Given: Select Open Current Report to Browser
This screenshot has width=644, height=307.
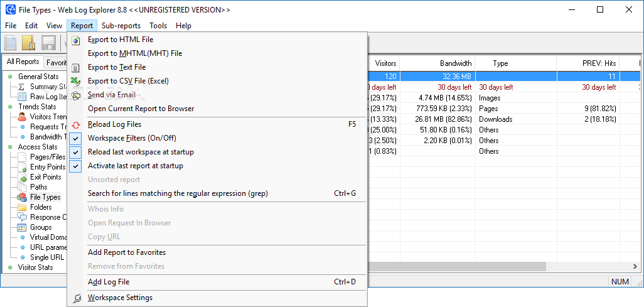Looking at the screenshot, I should (217, 109).
